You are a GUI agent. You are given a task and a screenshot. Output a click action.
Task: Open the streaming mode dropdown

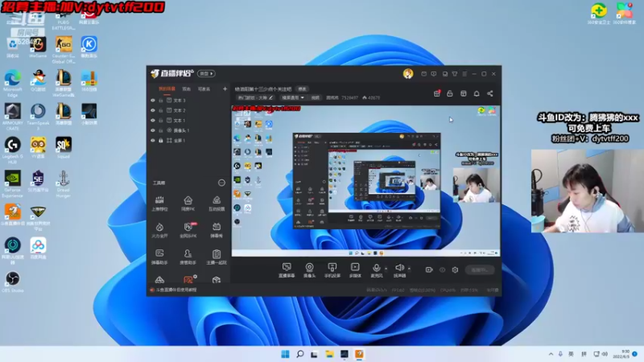pos(292,97)
